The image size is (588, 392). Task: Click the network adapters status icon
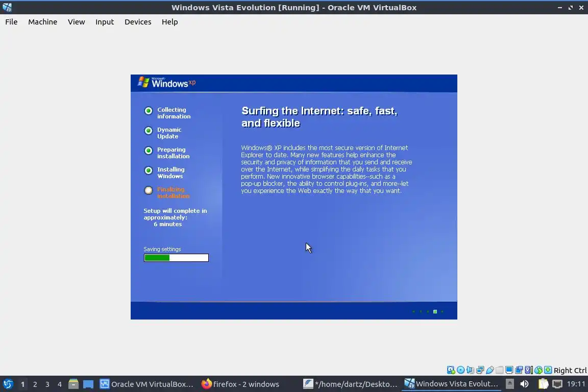(x=480, y=370)
